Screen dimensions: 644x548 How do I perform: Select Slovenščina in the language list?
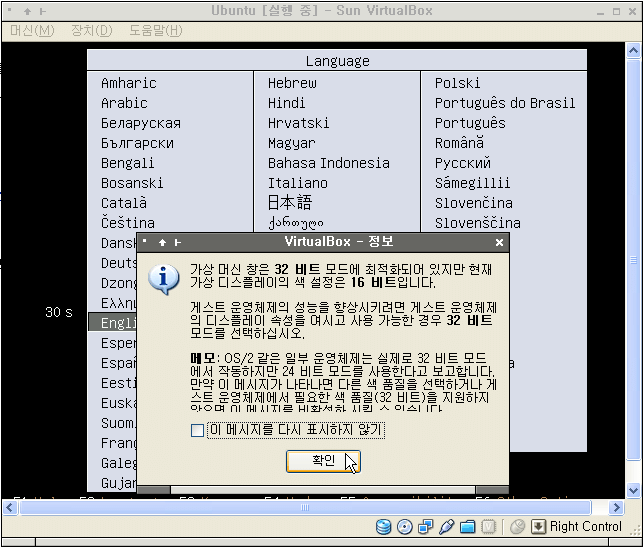click(x=478, y=223)
